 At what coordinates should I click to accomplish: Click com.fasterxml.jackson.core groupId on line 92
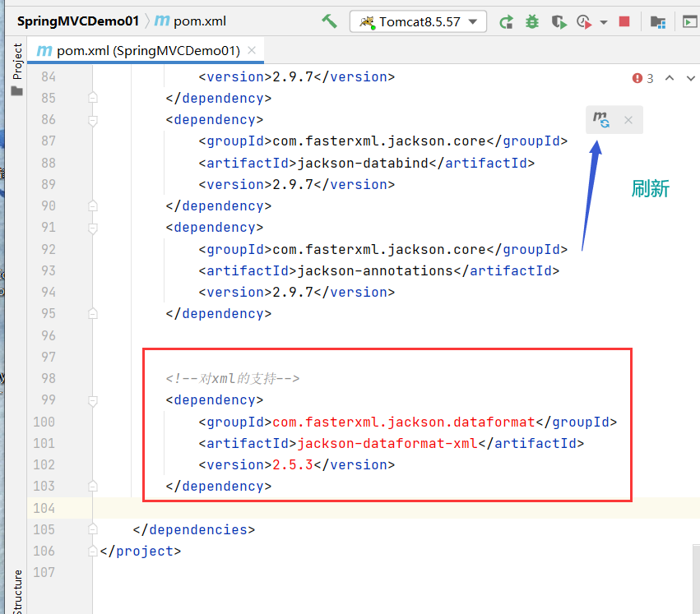379,249
